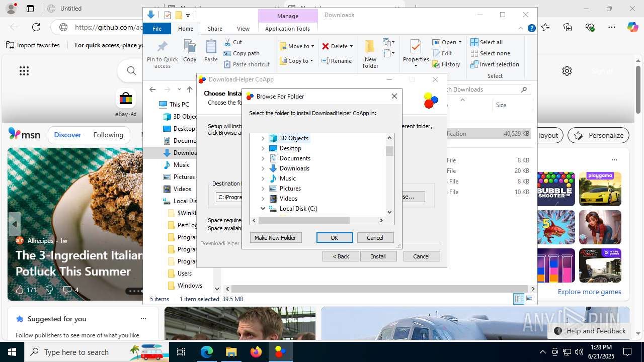The height and width of the screenshot is (362, 644).
Task: Click Properties icon in Explorer ribbon
Action: 416,54
